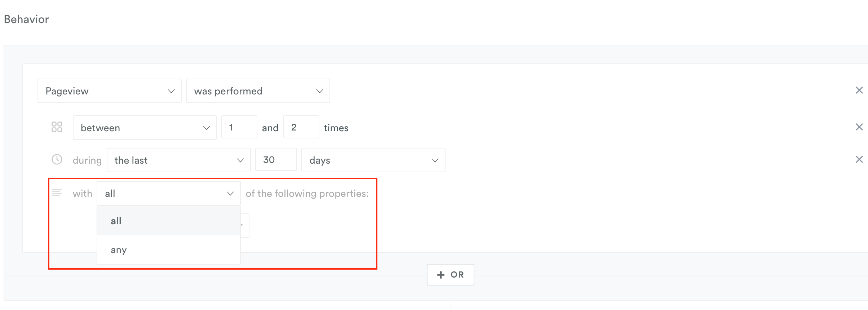This screenshot has width=868, height=310.
Task: Click the 30 days number field
Action: (x=276, y=159)
